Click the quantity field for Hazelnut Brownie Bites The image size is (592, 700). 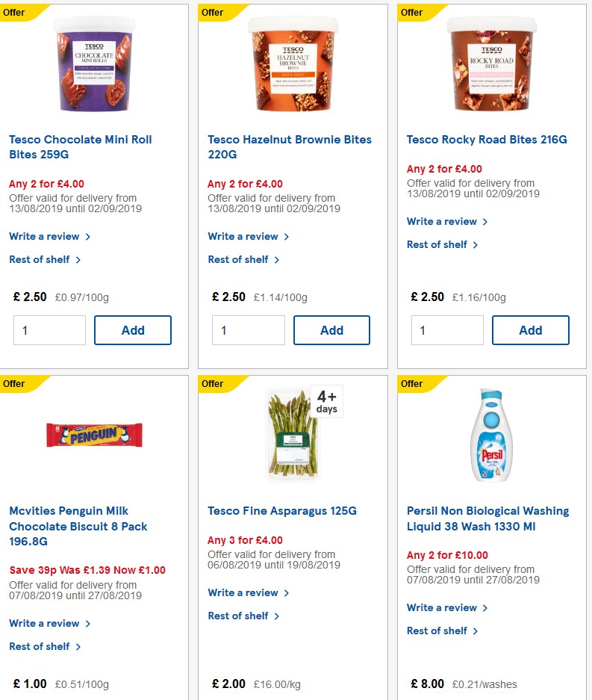point(248,329)
